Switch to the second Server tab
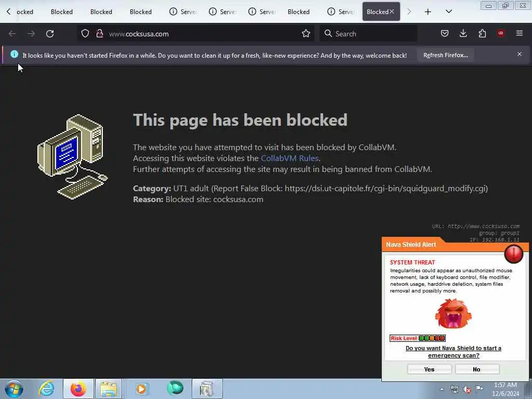The image size is (532, 399). (222, 12)
